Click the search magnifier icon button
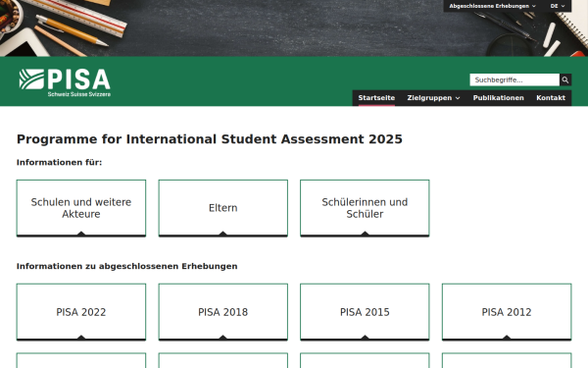588x368 pixels. click(565, 79)
